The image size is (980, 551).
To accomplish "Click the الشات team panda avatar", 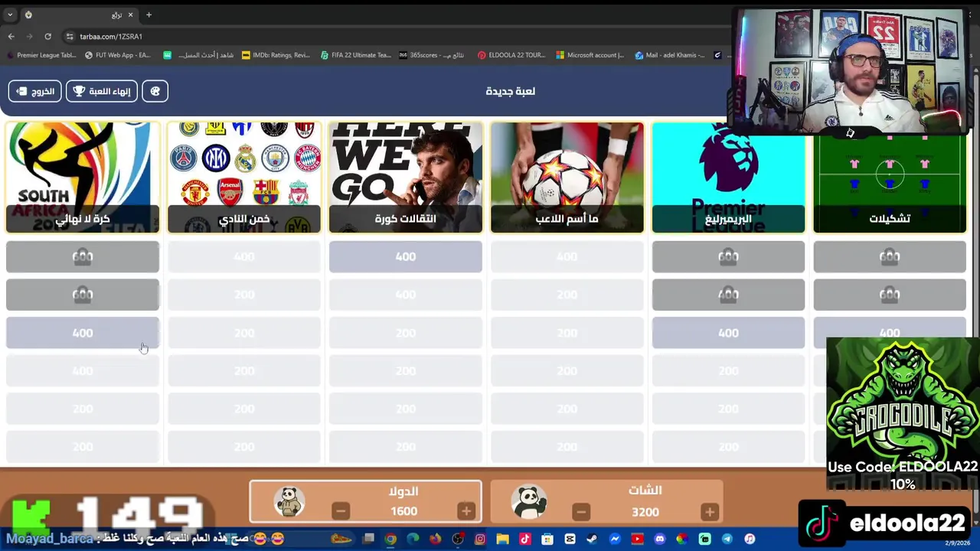I will 529,502.
